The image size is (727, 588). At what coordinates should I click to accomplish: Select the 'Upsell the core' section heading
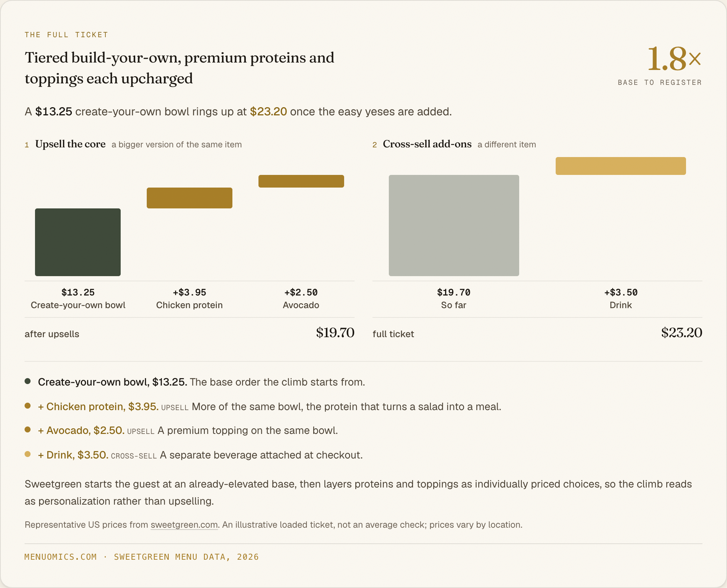tap(70, 144)
